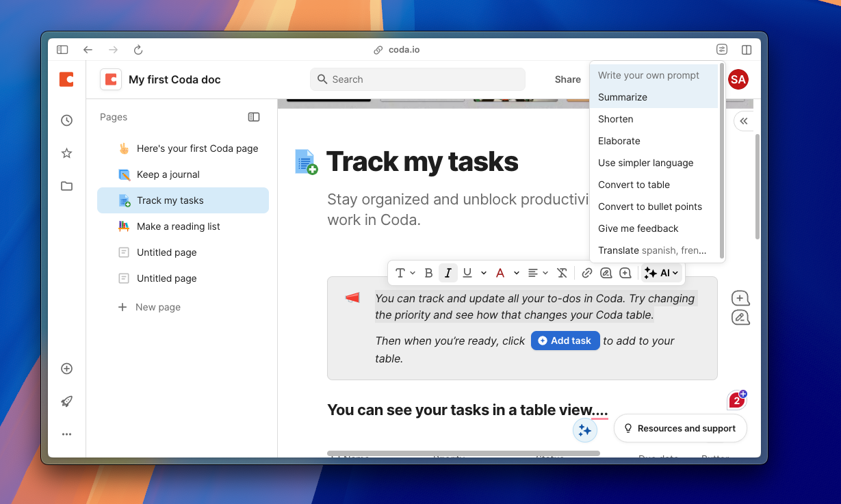Click the plus circle in left rail

[66, 369]
